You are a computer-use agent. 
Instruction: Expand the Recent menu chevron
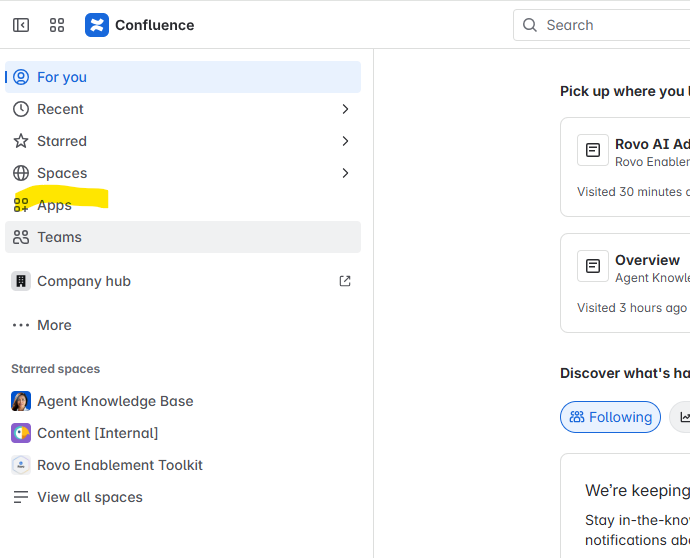pyautogui.click(x=345, y=109)
